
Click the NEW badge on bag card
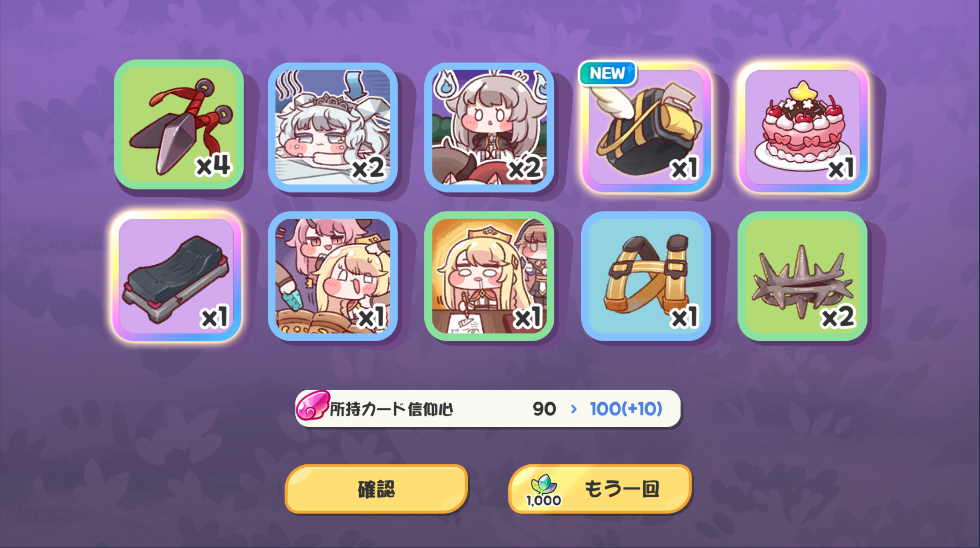point(607,73)
